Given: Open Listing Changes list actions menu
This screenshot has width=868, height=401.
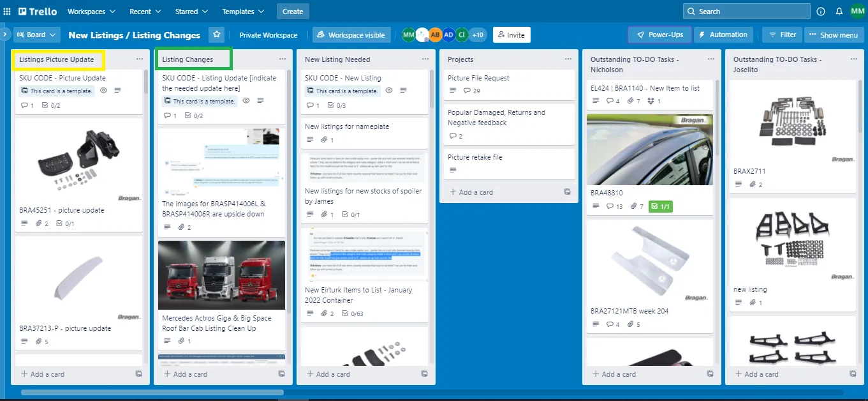Looking at the screenshot, I should tap(282, 59).
